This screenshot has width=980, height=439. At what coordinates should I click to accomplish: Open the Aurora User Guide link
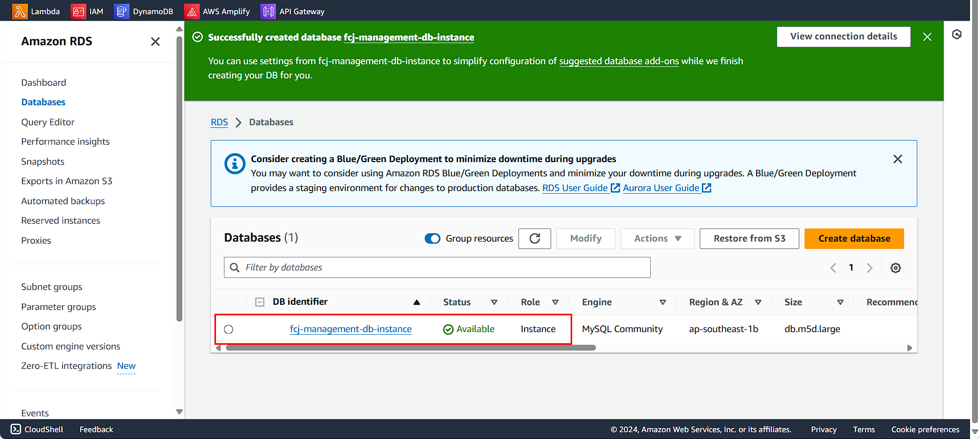pyautogui.click(x=661, y=188)
